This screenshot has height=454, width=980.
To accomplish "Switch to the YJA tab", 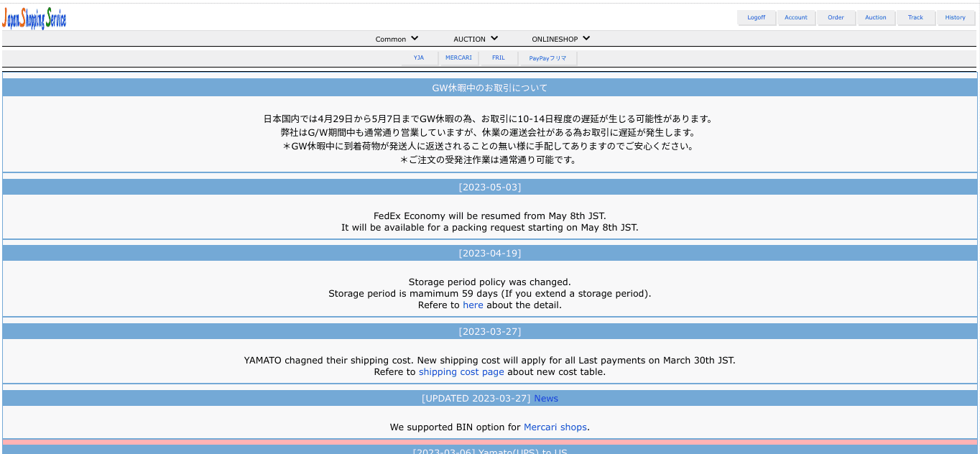I will (x=419, y=57).
